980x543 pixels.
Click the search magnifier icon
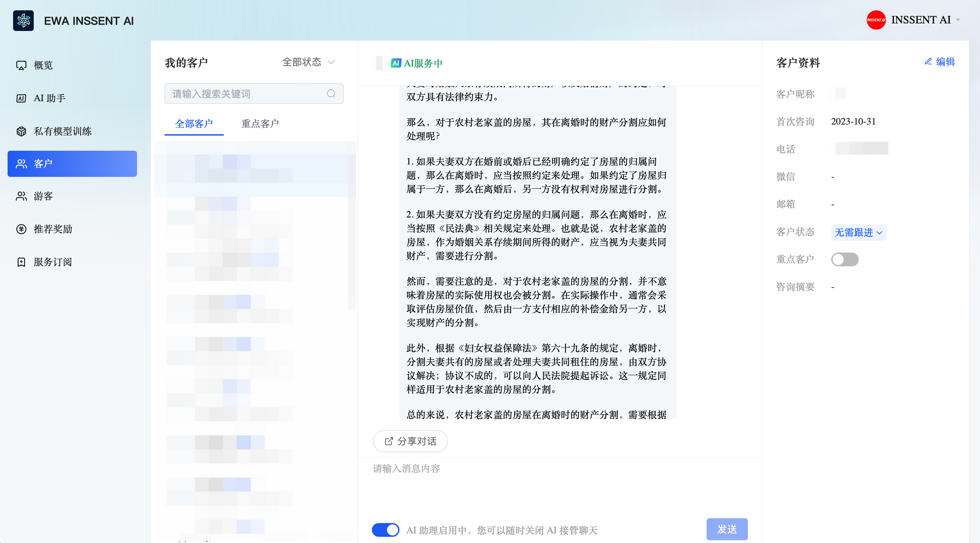point(331,94)
